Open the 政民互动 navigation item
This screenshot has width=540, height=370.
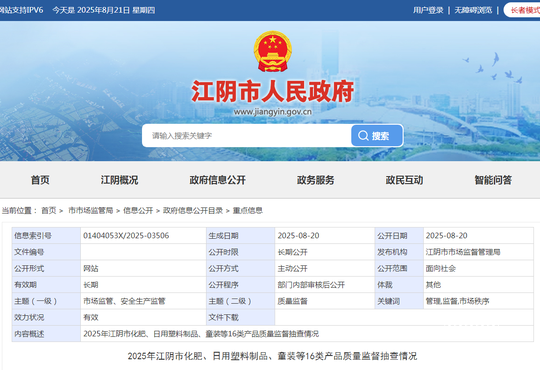coord(404,180)
